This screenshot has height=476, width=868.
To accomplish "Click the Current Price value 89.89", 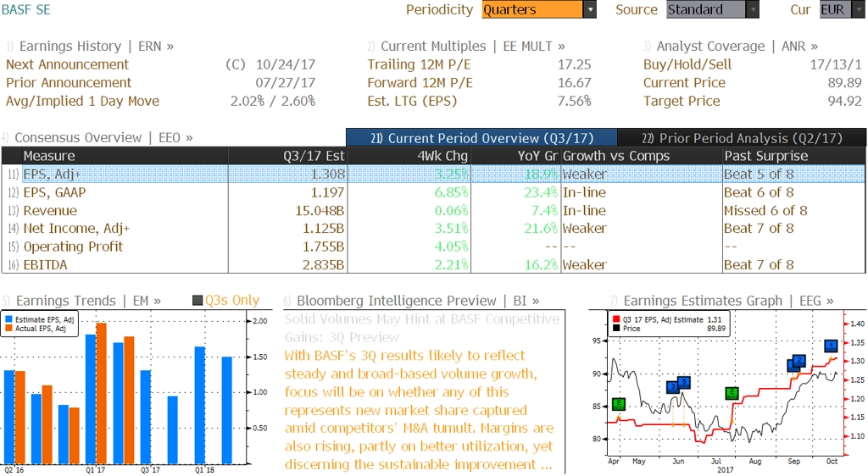I will tap(845, 82).
